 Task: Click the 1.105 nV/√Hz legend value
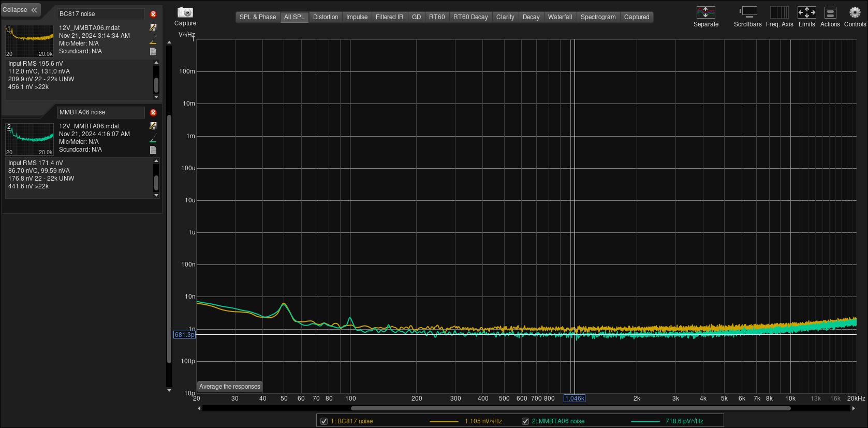pos(483,421)
